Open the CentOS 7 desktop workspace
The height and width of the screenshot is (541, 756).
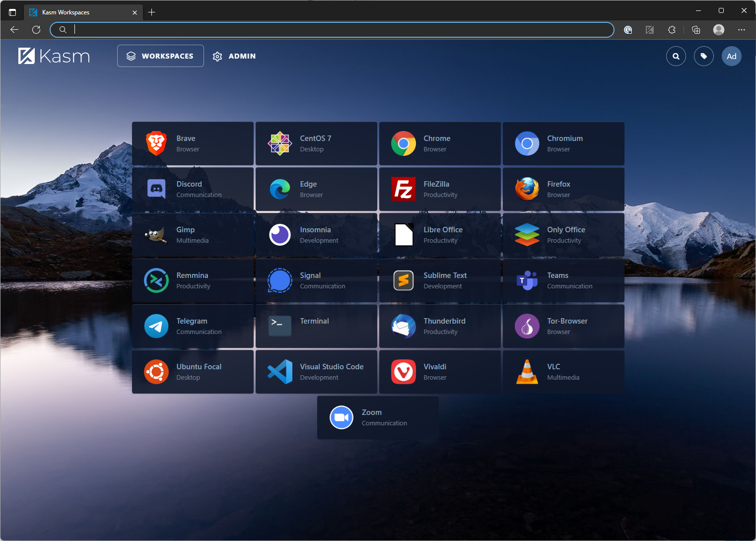[316, 143]
